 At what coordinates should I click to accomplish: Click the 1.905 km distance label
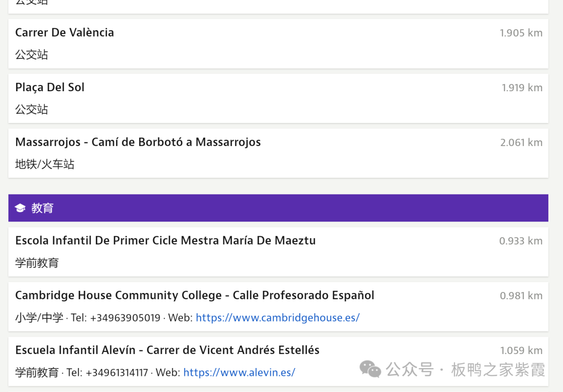coord(521,33)
